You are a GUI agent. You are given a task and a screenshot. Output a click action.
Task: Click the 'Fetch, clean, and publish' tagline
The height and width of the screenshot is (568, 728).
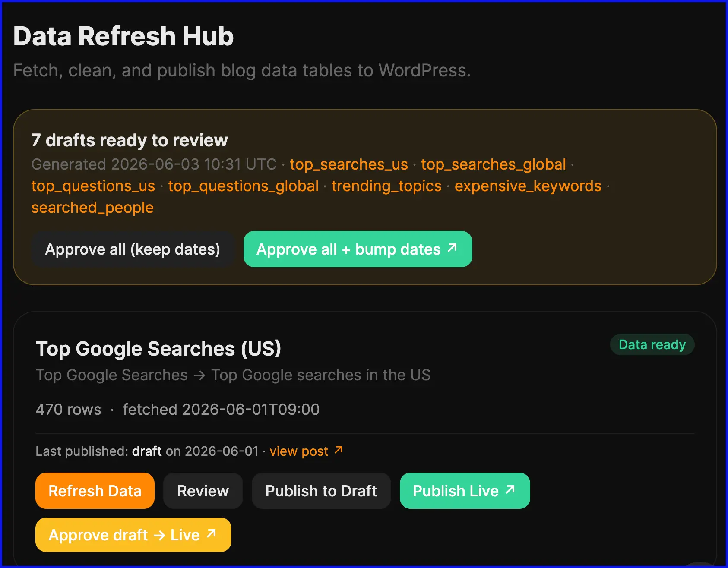(x=242, y=70)
